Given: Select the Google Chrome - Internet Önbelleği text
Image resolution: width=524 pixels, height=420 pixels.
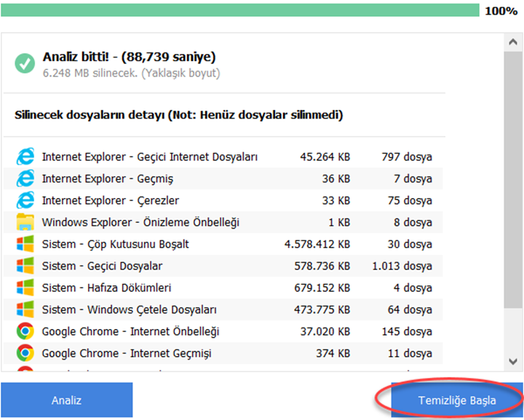Looking at the screenshot, I should [x=130, y=331].
